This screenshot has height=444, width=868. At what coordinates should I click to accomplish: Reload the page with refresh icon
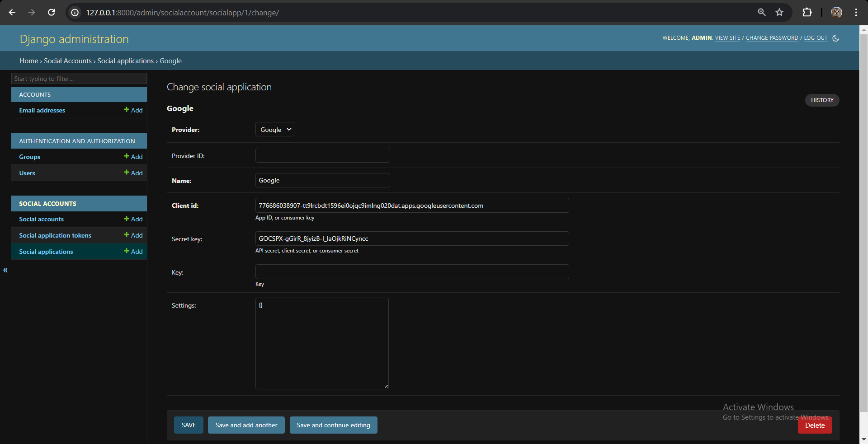(x=52, y=12)
